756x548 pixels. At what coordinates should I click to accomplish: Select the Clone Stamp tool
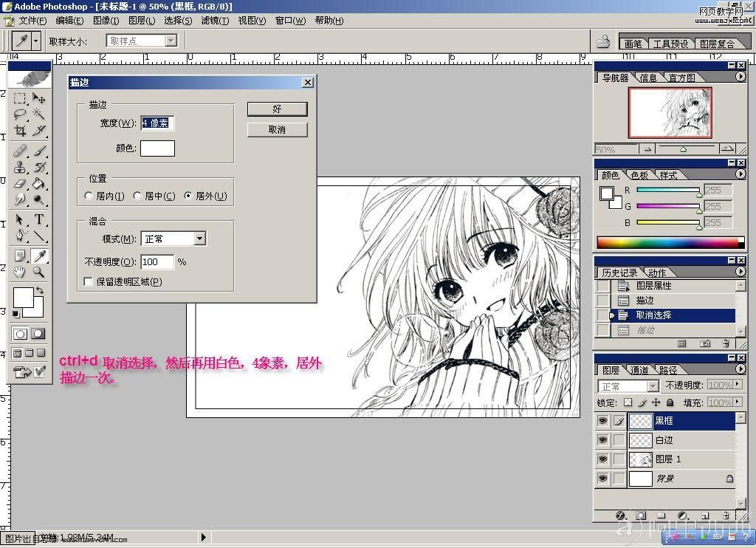tap(19, 168)
